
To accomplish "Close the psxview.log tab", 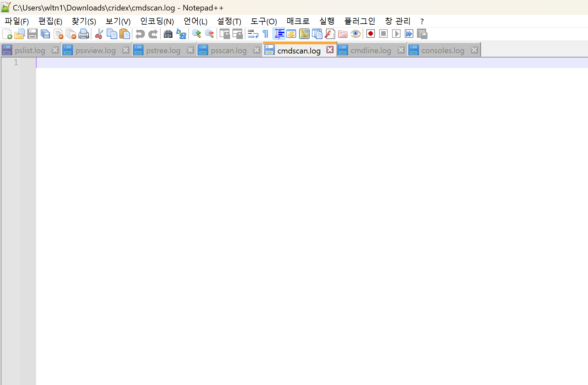I will tap(126, 50).
